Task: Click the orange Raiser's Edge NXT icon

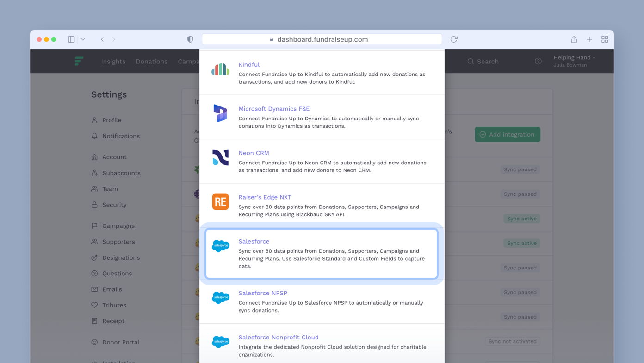Action: pyautogui.click(x=220, y=201)
